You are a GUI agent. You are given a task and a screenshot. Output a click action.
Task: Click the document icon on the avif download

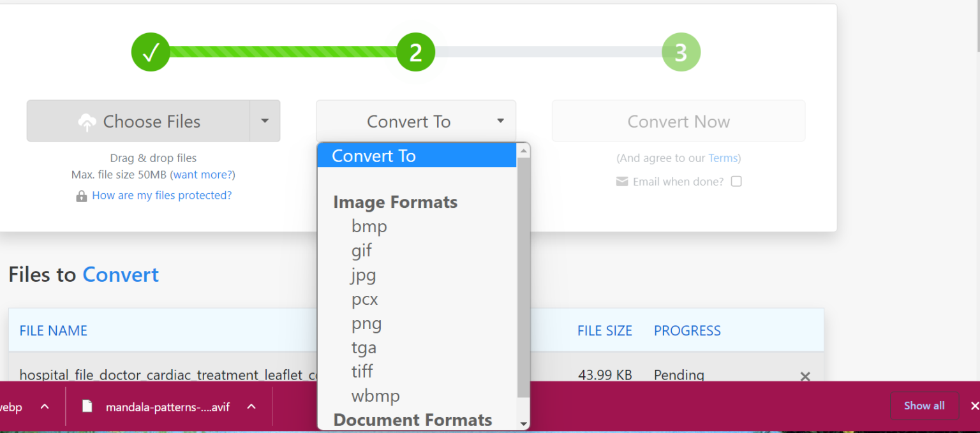click(87, 406)
